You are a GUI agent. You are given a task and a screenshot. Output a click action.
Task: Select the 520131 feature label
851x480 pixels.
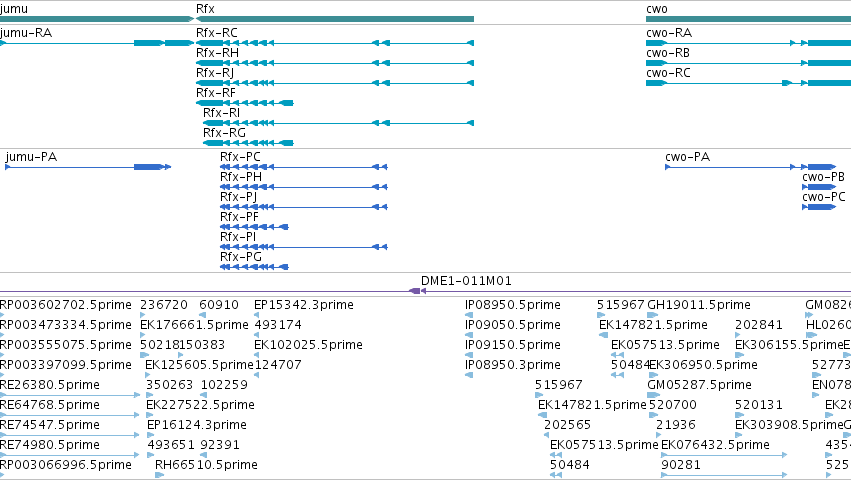pos(759,405)
